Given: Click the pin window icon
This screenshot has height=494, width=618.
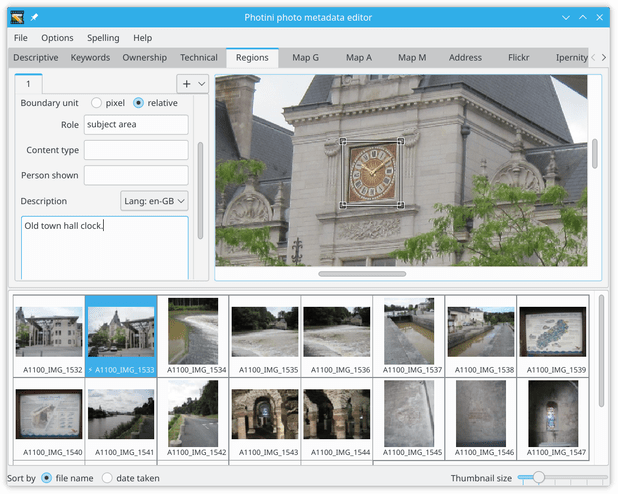Looking at the screenshot, I should [35, 17].
